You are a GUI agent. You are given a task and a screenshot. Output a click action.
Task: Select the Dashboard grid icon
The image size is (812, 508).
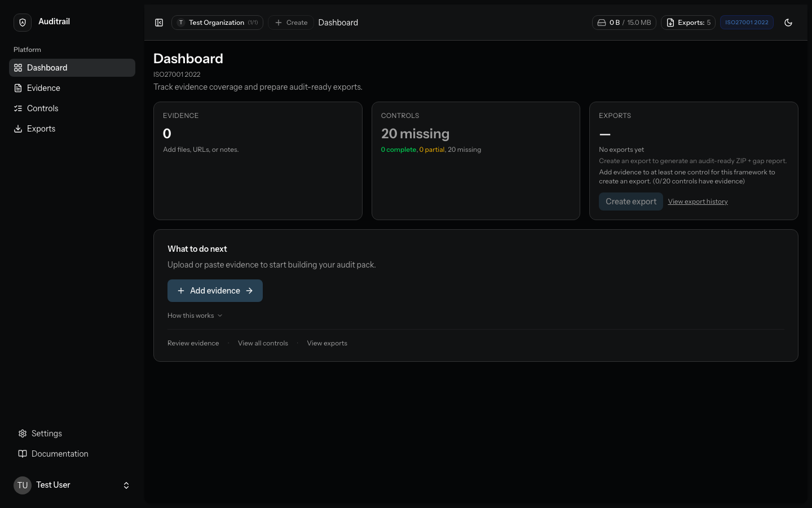(x=18, y=67)
